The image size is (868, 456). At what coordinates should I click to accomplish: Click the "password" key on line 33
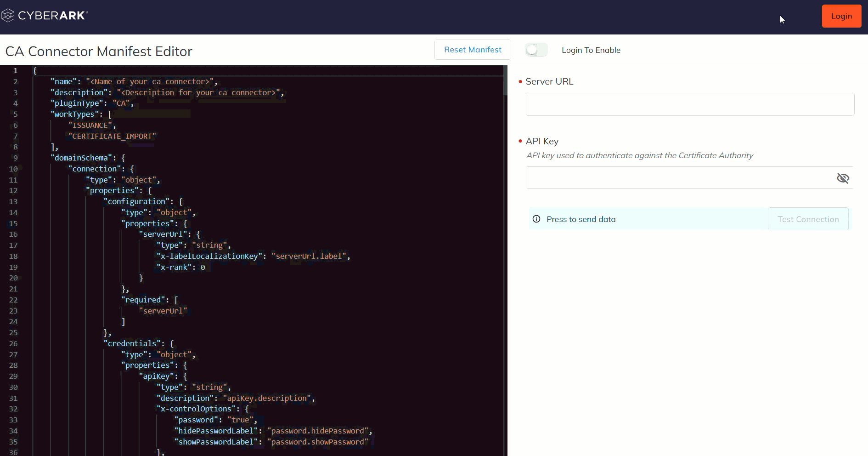[196, 420]
